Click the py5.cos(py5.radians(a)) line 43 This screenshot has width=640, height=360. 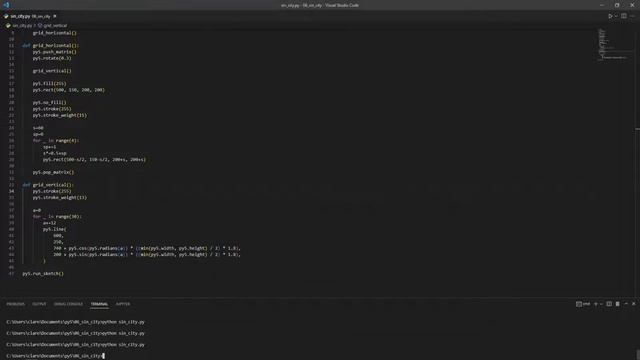pos(147,248)
